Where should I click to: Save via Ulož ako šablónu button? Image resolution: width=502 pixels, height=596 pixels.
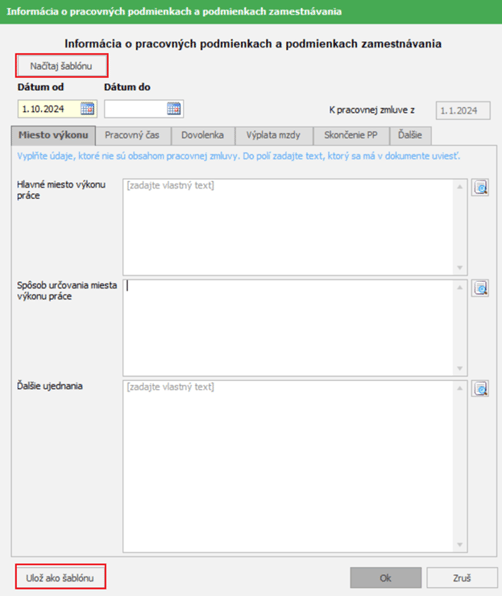[x=60, y=578]
